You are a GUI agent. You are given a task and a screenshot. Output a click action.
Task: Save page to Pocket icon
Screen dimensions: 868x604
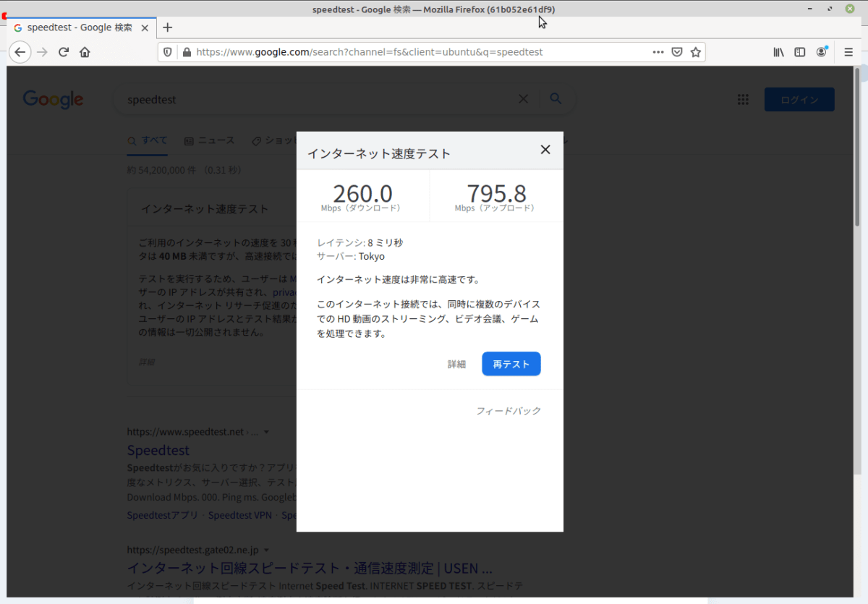click(677, 52)
